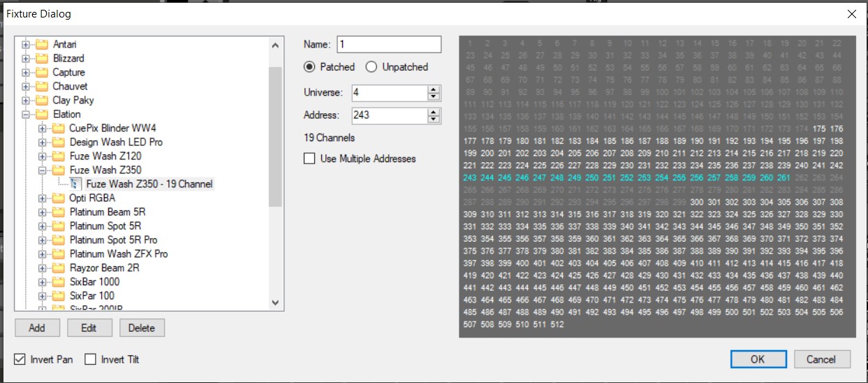The image size is (868, 383).
Task: Click the Fuze Wash Z350 19 Channel fixture icon
Action: [x=77, y=185]
